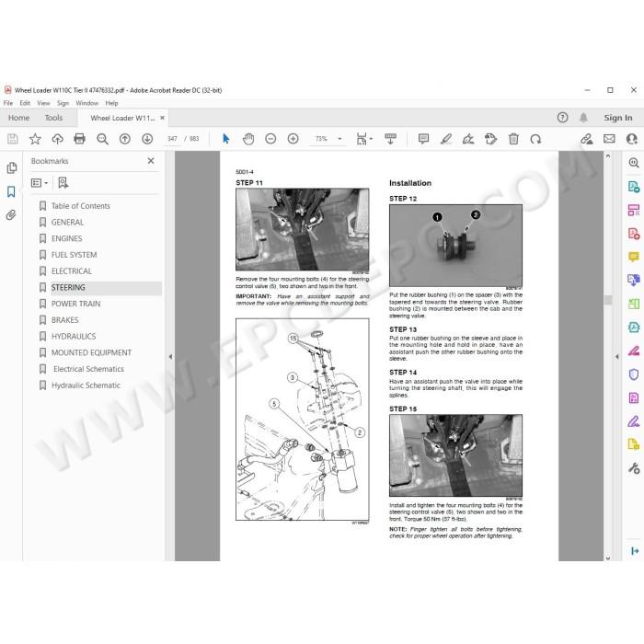This screenshot has height=644, width=644.
Task: Add a sticky note comment
Action: coord(423,139)
